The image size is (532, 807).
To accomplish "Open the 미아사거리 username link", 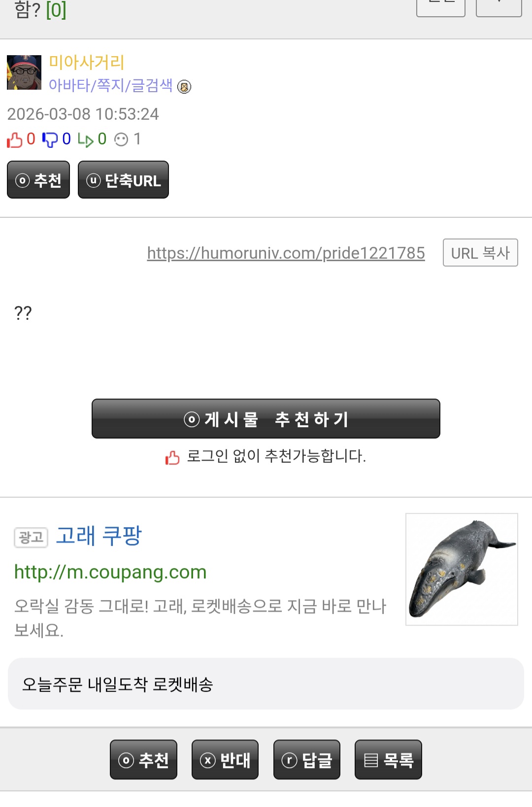I will click(87, 62).
